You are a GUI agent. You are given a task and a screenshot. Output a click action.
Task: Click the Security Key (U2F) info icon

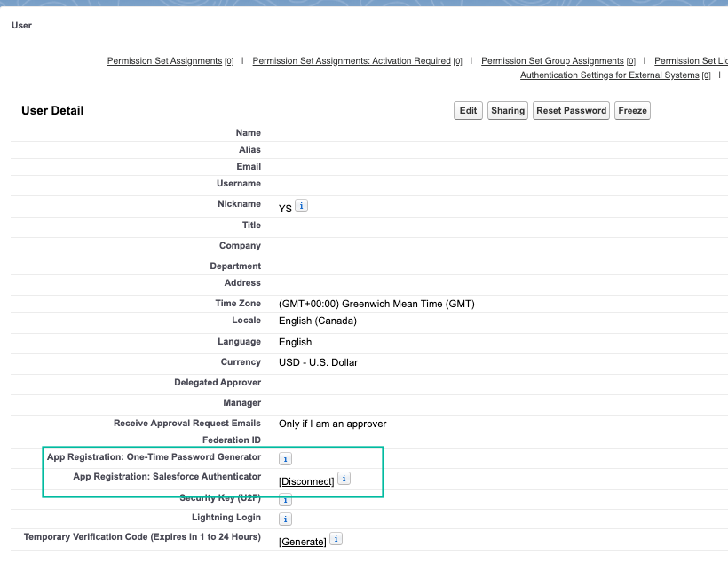tap(284, 500)
